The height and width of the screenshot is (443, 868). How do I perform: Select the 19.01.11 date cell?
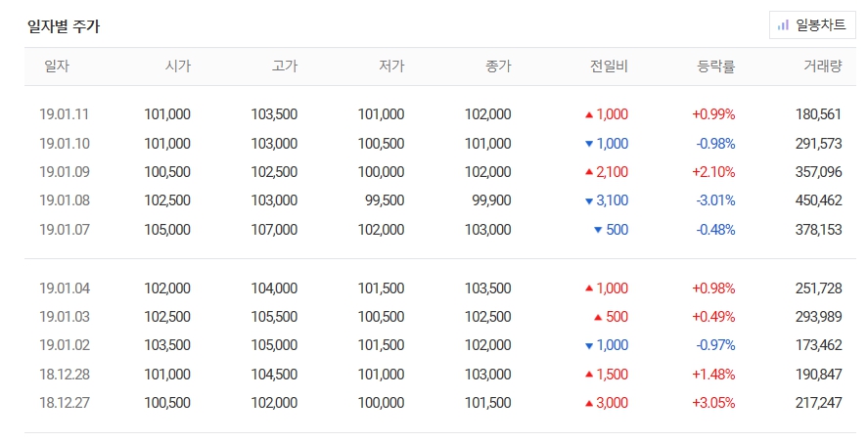(x=65, y=114)
